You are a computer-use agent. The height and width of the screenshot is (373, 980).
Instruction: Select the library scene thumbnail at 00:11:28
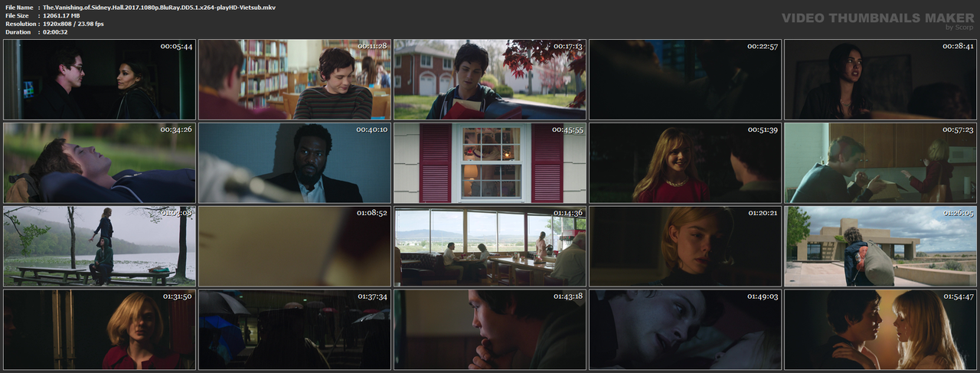[x=295, y=79]
